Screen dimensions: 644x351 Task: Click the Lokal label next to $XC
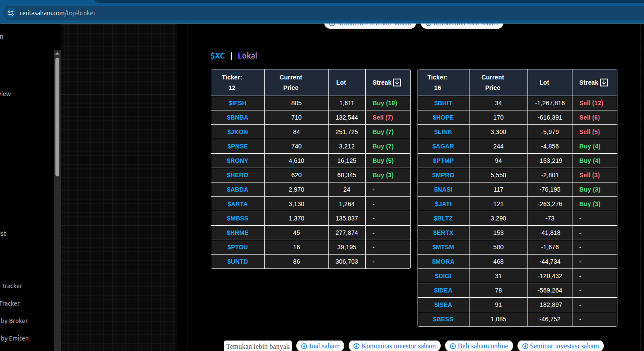pyautogui.click(x=247, y=56)
